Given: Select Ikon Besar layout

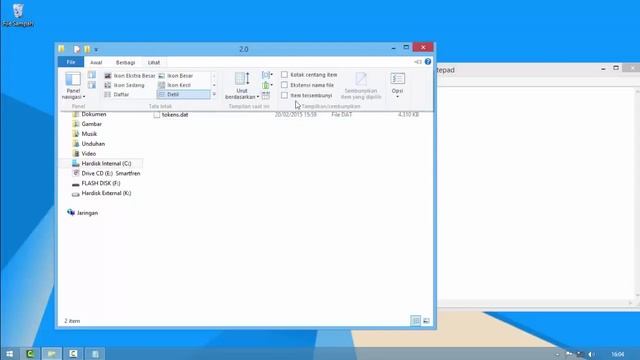Looking at the screenshot, I should click(176, 76).
